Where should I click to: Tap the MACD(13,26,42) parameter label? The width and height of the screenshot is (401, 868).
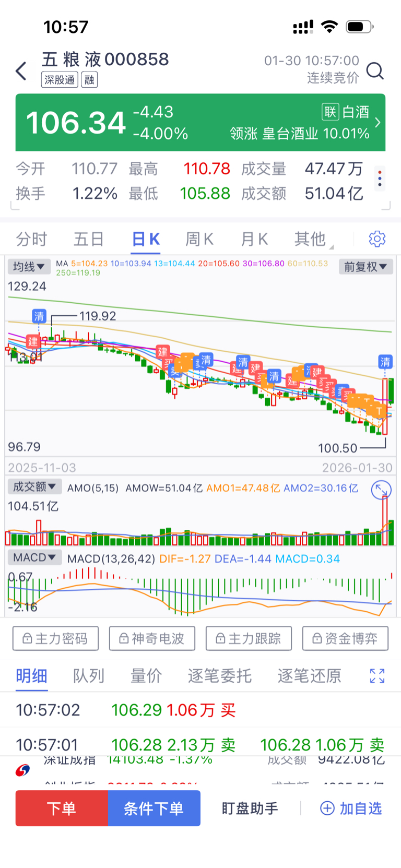[x=111, y=558]
